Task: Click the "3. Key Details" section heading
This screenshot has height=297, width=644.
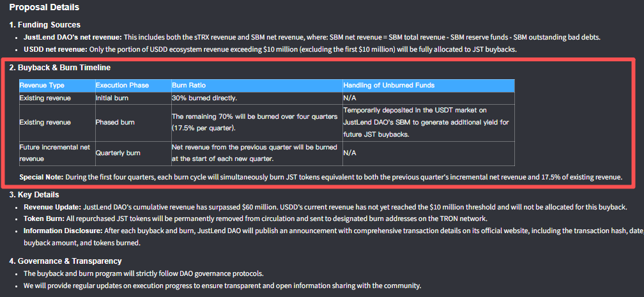Action: point(36,194)
